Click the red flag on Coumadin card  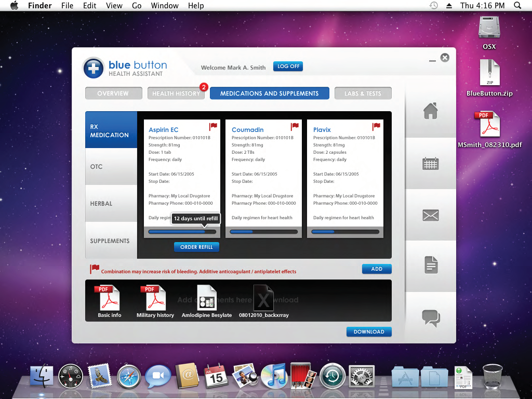295,127
